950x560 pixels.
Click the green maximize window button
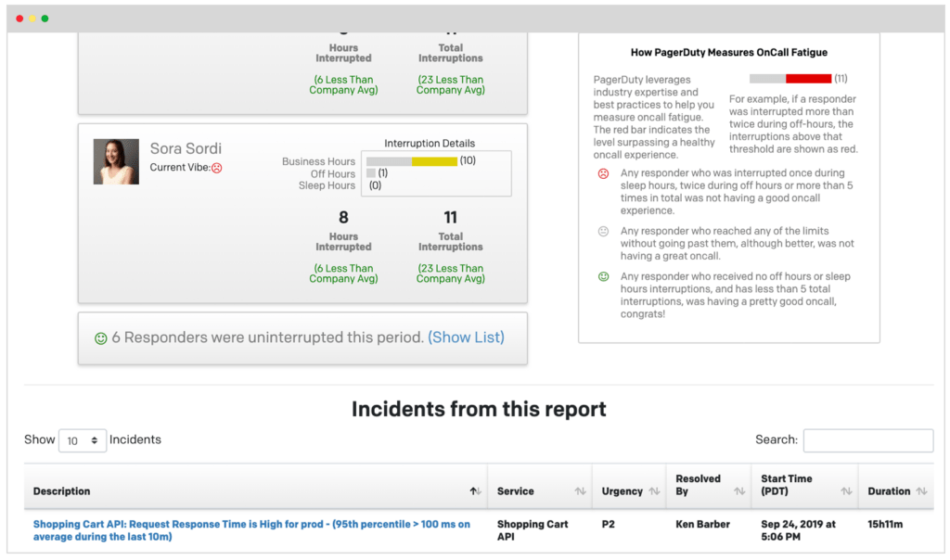pos(45,19)
